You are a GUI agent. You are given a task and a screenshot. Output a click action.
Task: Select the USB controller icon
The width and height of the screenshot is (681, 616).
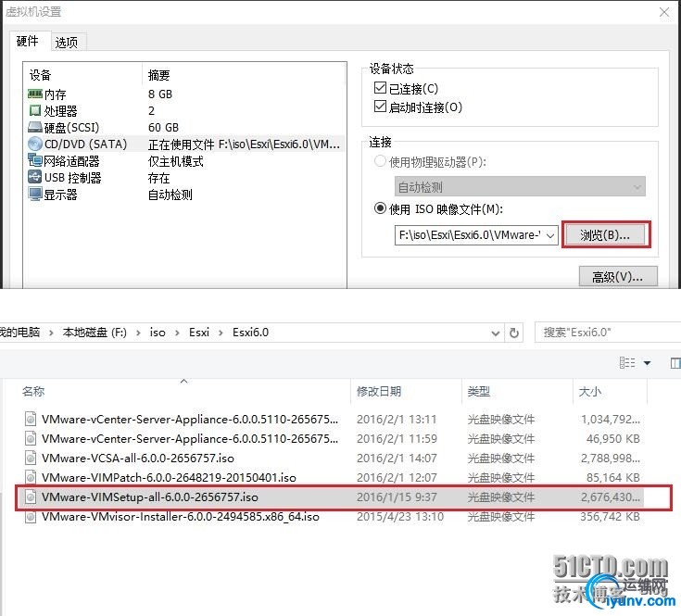pos(35,177)
